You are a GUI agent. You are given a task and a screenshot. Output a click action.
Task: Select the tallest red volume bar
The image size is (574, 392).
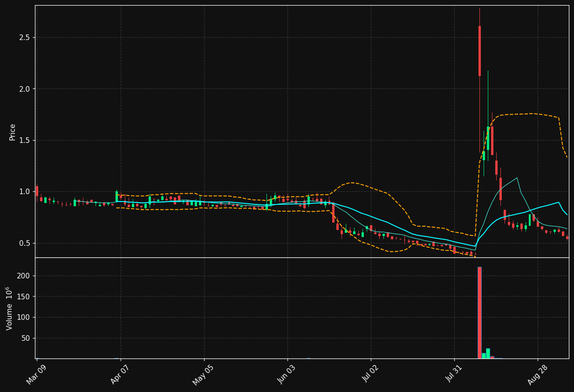(x=479, y=312)
